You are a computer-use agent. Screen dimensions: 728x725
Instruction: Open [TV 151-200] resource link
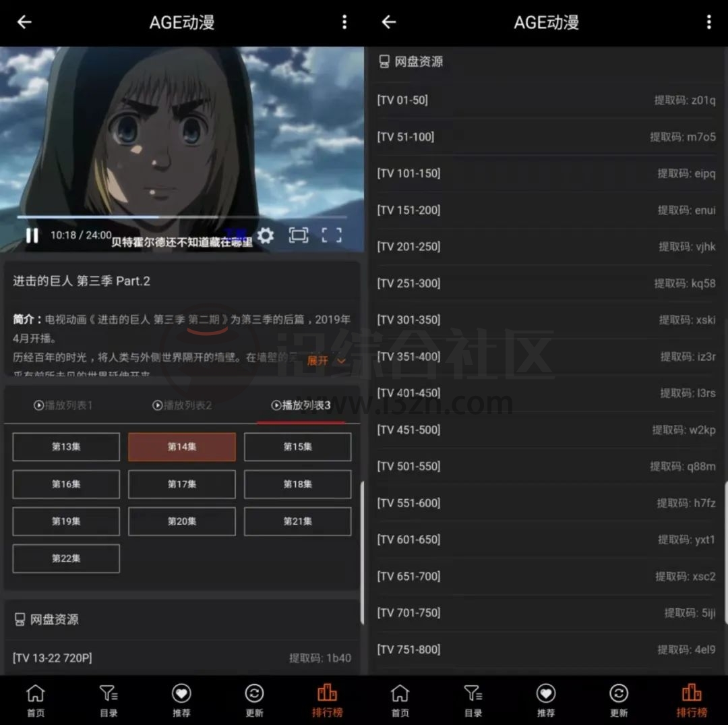(x=408, y=210)
